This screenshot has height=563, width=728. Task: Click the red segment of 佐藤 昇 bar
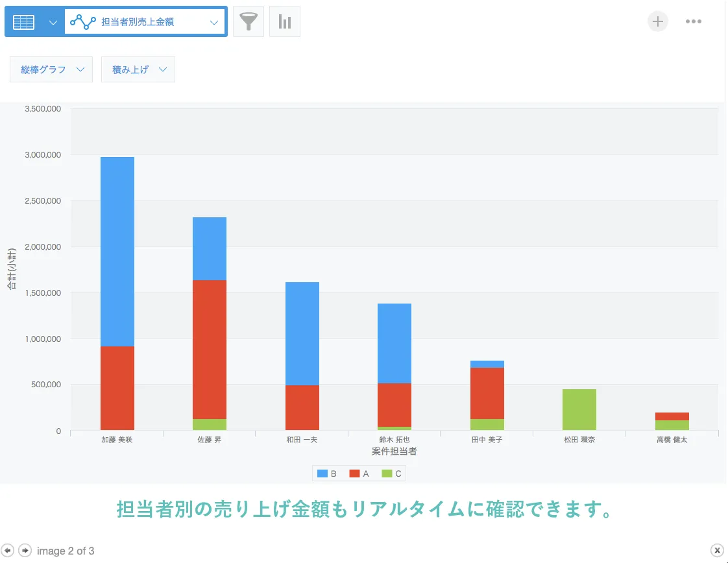(210, 349)
